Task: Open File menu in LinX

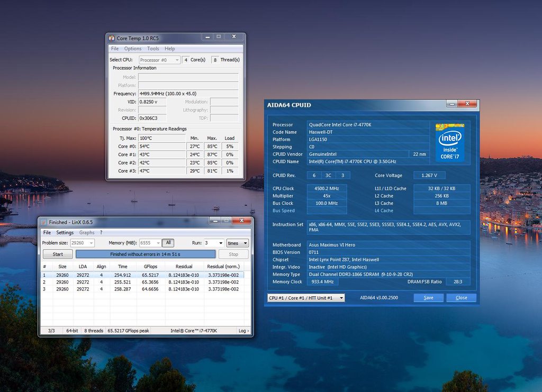Action: click(x=47, y=232)
